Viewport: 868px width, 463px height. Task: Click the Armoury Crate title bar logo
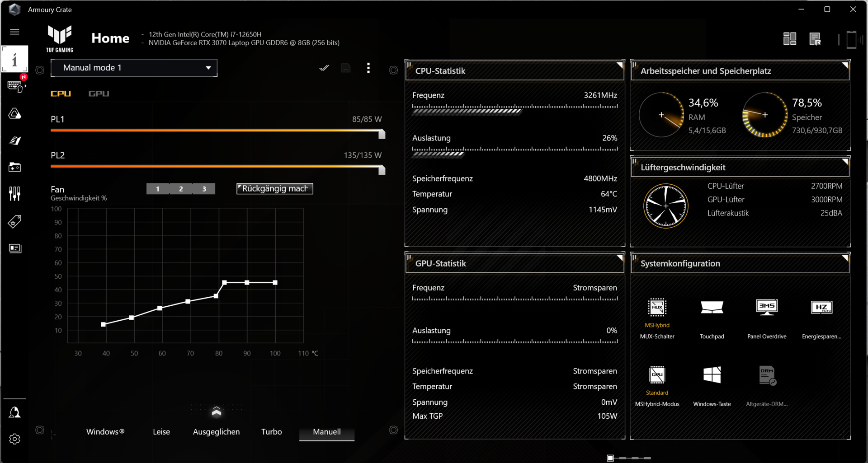click(x=14, y=9)
